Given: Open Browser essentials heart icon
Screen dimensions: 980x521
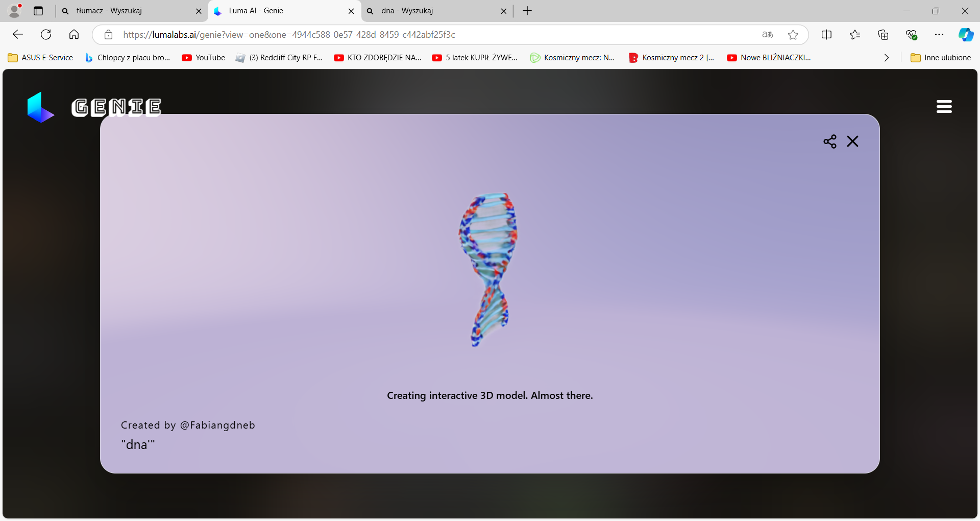Looking at the screenshot, I should (x=912, y=35).
